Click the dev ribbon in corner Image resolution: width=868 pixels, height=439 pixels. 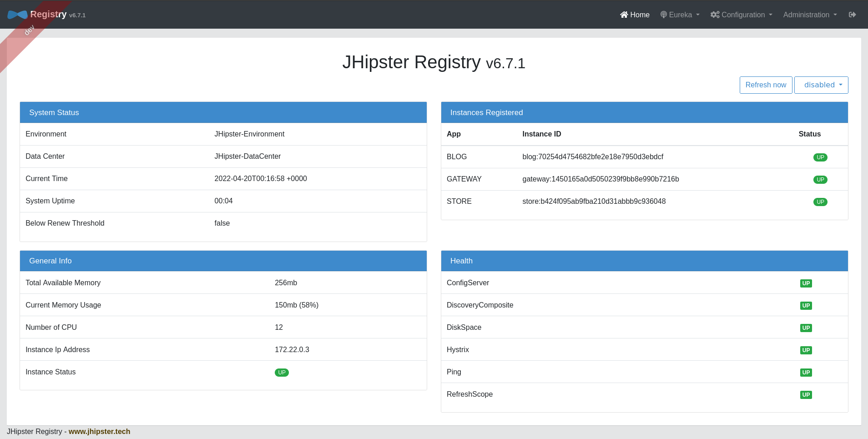pyautogui.click(x=29, y=31)
